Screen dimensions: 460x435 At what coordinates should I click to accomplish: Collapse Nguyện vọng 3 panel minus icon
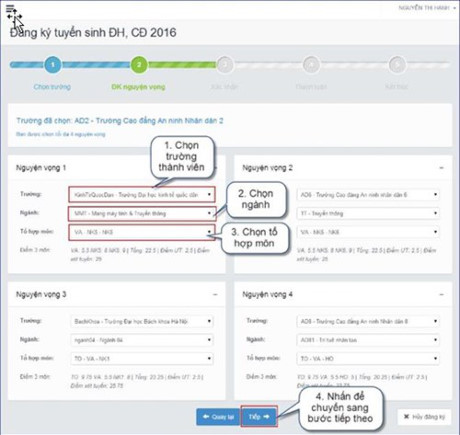pyautogui.click(x=215, y=294)
